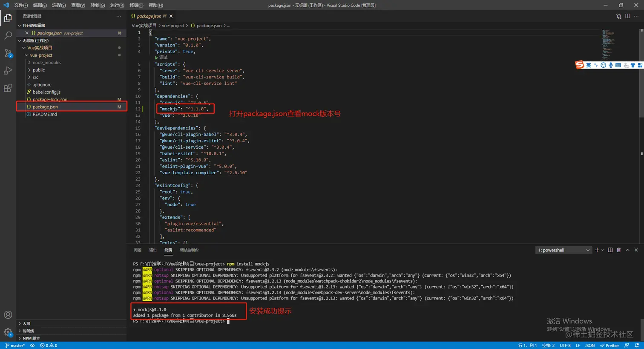Open the Sogou soft keyboard
This screenshot has width=644, height=349.
click(618, 65)
